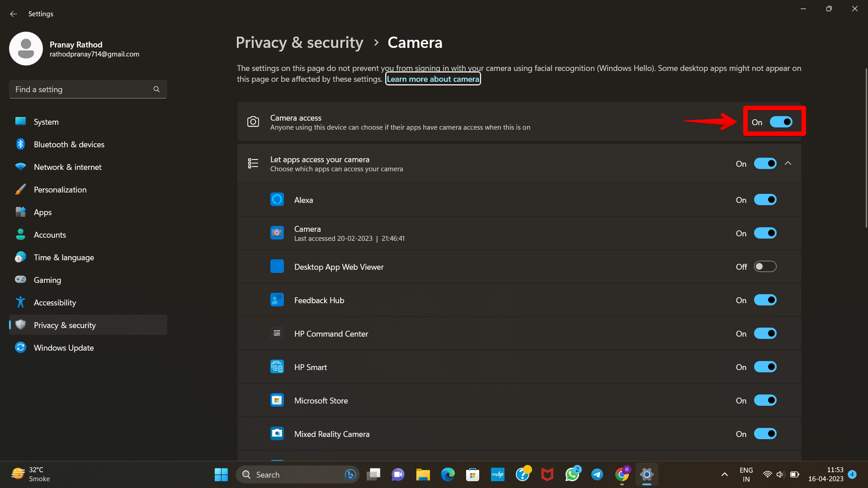Open the ENG IN language switcher
The width and height of the screenshot is (868, 488).
click(x=746, y=474)
